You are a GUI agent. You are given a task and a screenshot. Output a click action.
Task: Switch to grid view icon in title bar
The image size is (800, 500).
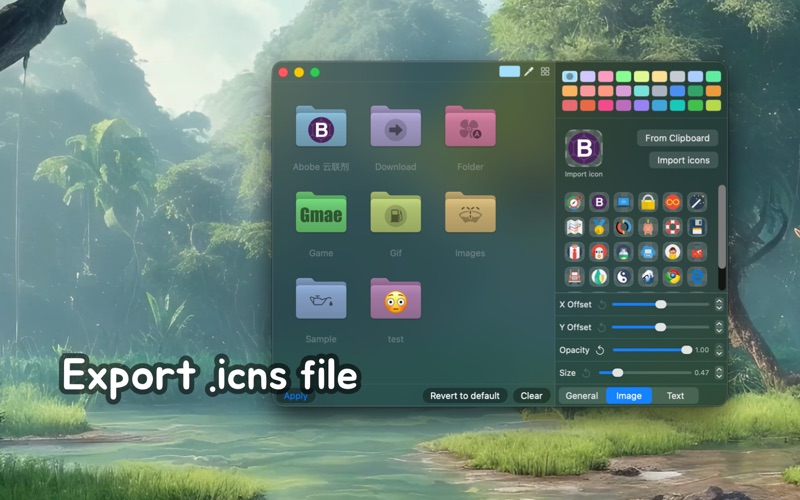(545, 71)
